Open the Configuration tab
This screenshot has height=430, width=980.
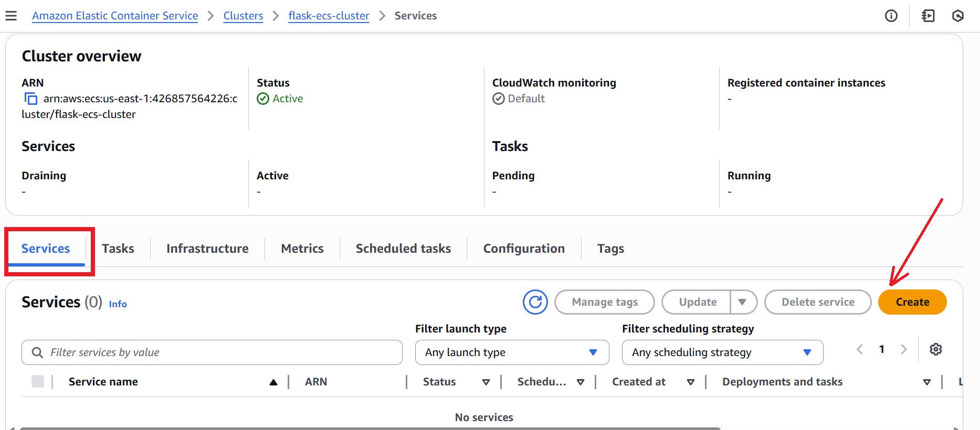(524, 249)
